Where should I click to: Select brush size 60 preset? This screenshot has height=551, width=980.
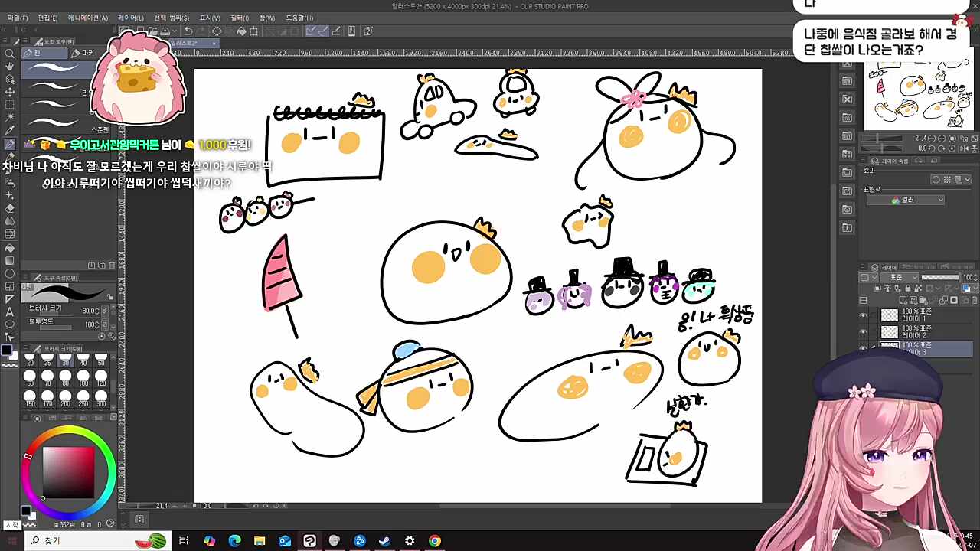[30, 377]
